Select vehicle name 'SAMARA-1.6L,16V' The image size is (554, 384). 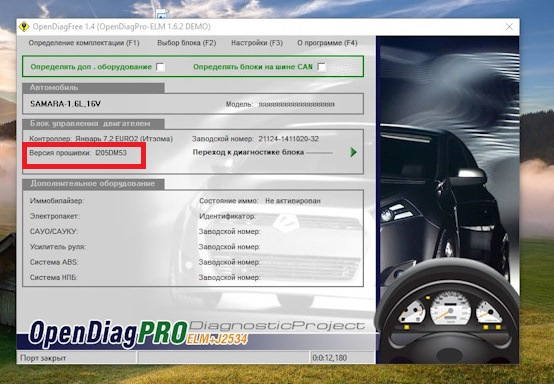[65, 104]
